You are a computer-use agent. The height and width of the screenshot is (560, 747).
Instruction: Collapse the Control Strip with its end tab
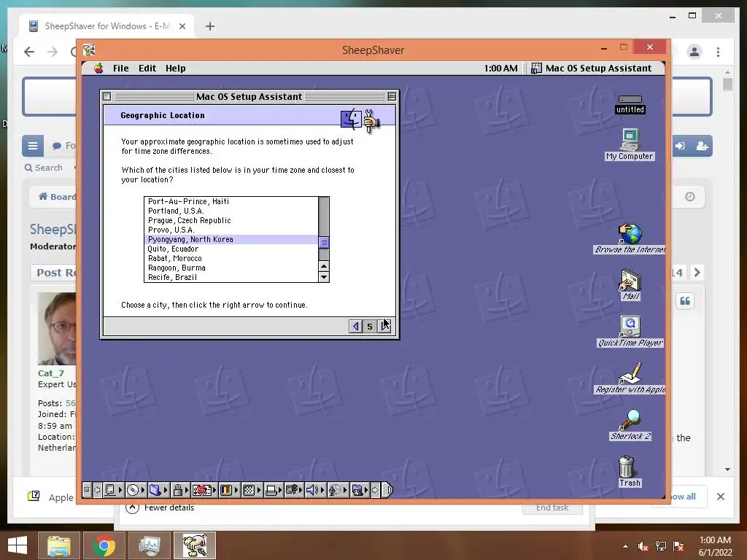point(387,490)
